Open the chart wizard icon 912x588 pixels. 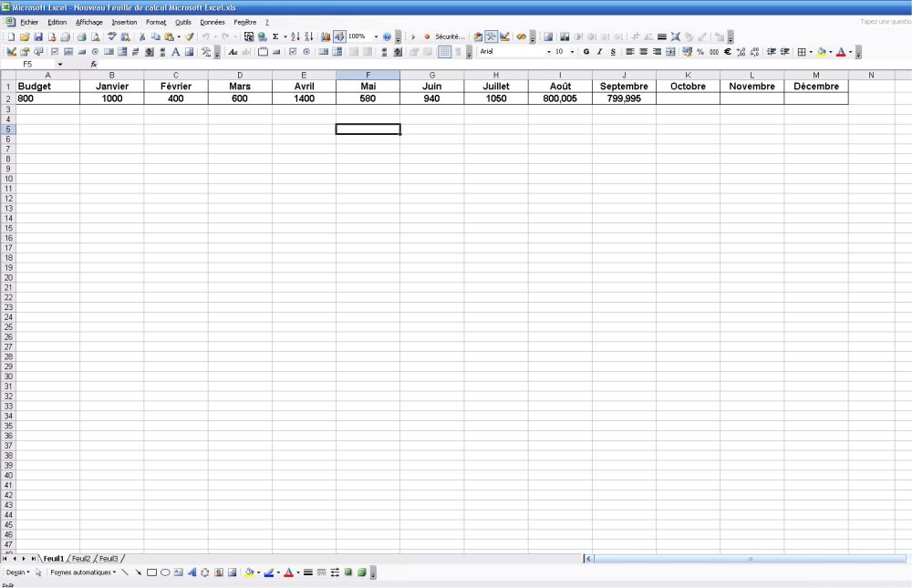pos(326,37)
